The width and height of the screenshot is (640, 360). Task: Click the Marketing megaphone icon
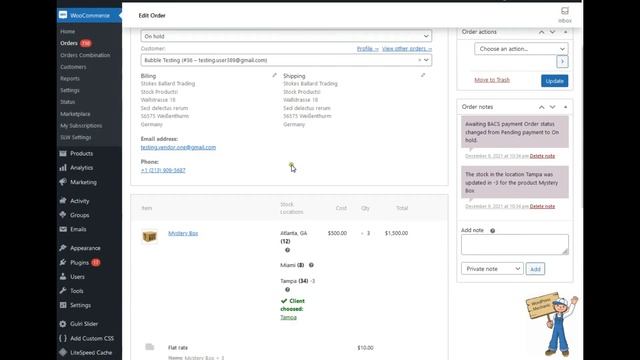(x=63, y=182)
